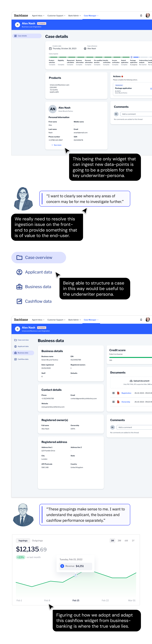Image resolution: width=152 pixels, height=644 pixels.
Task: Open the Registration PDF document
Action: click(x=126, y=393)
